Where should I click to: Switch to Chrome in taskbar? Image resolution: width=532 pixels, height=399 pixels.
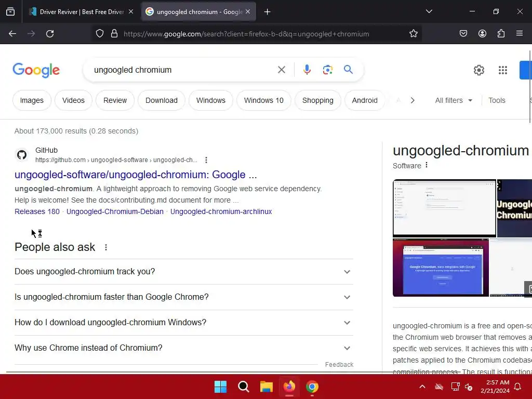click(x=312, y=387)
